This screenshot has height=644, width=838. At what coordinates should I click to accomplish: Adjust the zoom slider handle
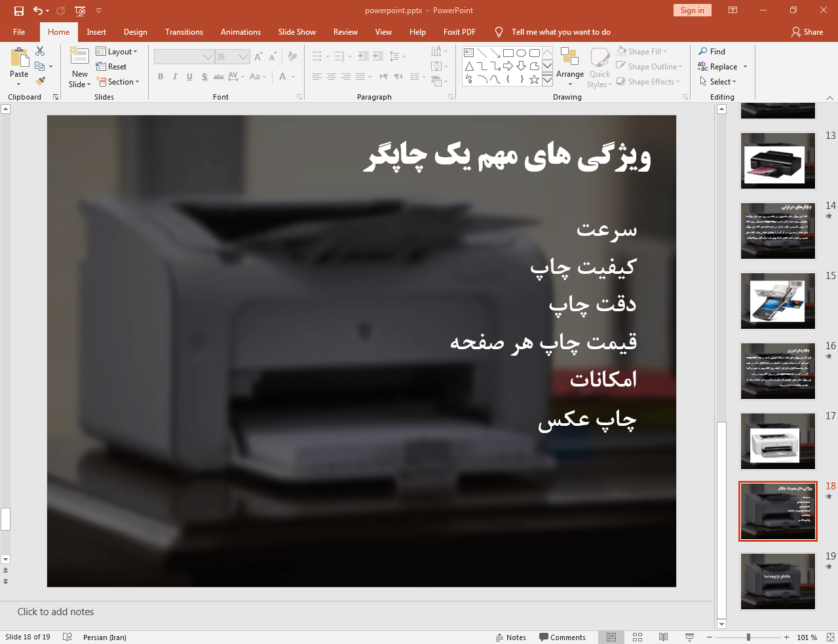(x=748, y=637)
